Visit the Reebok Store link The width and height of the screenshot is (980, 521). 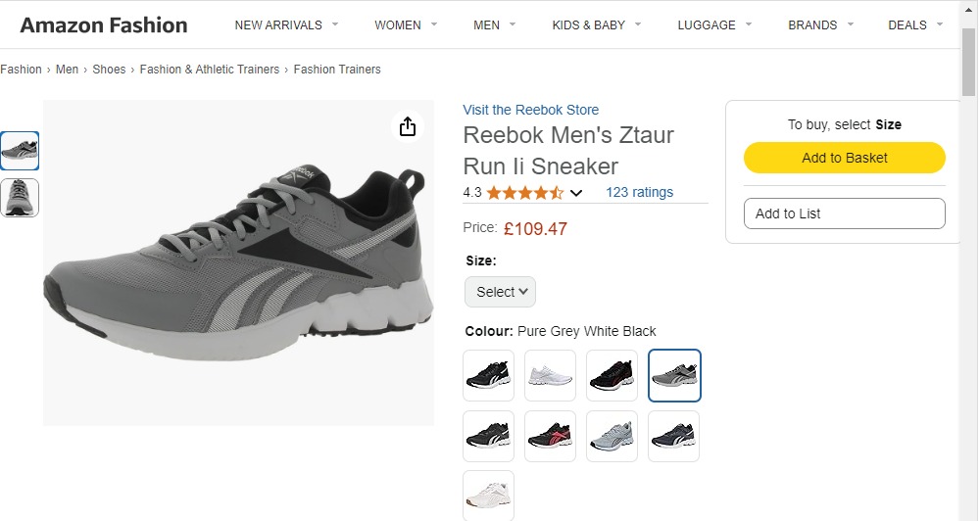pyautogui.click(x=530, y=110)
